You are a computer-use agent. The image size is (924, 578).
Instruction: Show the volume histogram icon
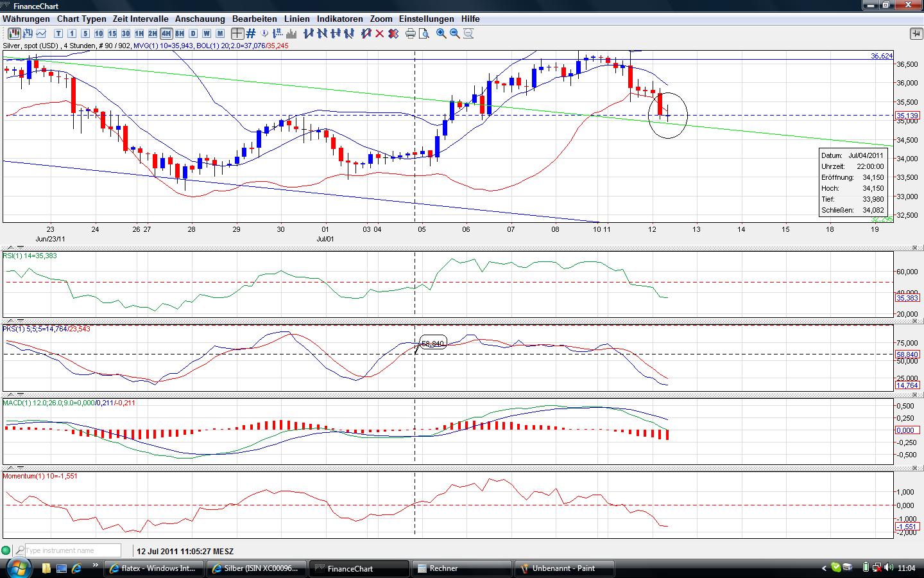[x=291, y=33]
